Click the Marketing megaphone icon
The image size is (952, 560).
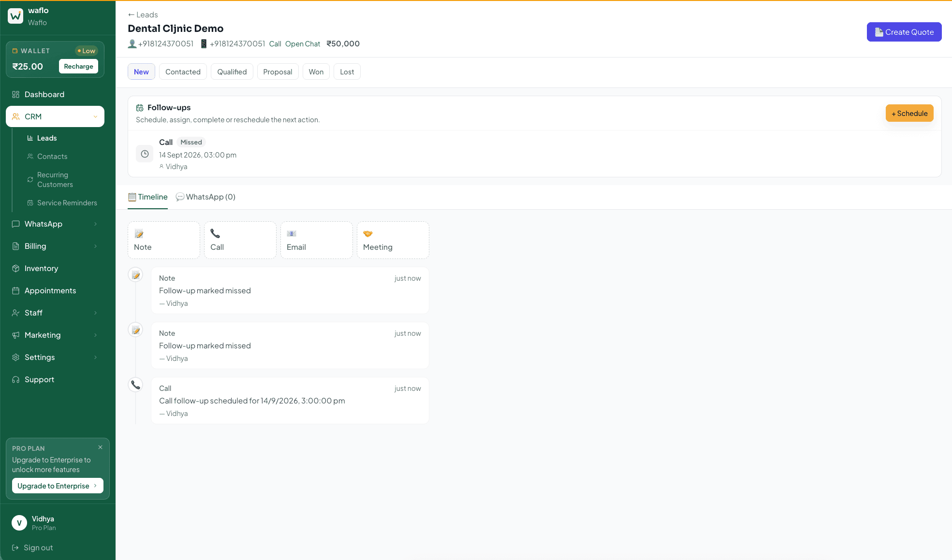16,335
